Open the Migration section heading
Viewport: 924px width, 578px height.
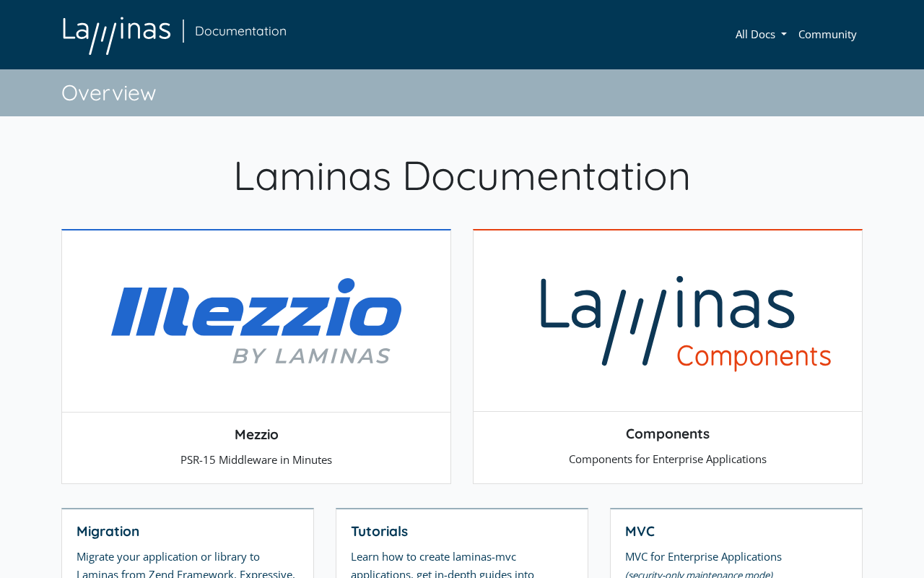[x=108, y=531]
